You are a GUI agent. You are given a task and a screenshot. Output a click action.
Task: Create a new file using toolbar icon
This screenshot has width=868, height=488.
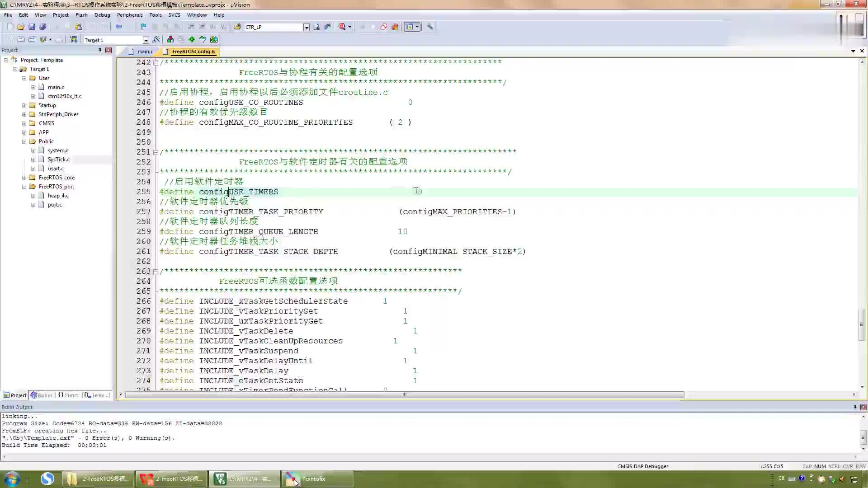(x=10, y=27)
